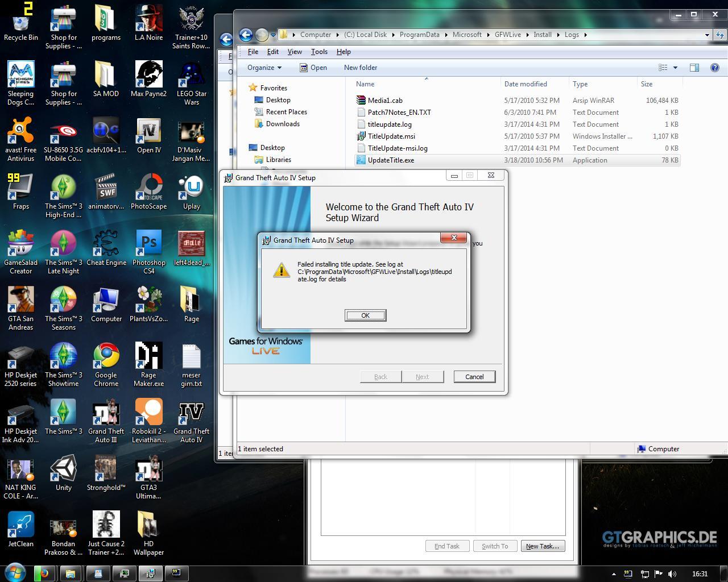Open the Help menu in Explorer
Image resolution: width=728 pixels, height=582 pixels.
pos(344,51)
